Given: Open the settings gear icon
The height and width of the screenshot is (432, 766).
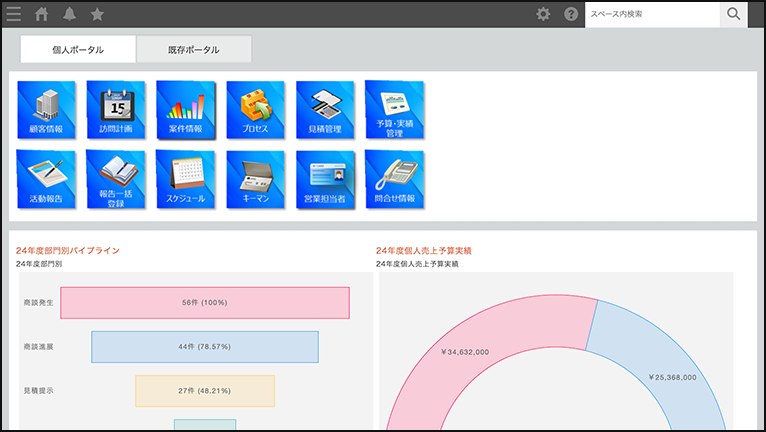Looking at the screenshot, I should (543, 14).
